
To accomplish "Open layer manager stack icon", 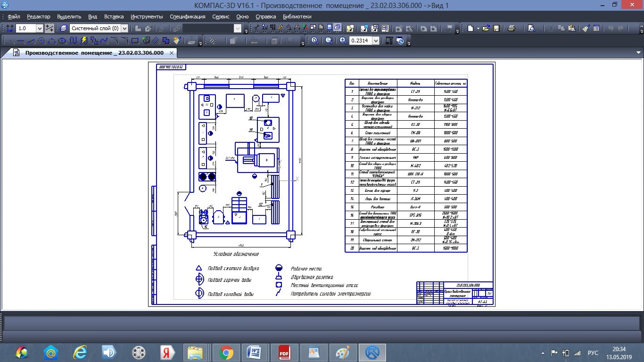I will coord(64,29).
